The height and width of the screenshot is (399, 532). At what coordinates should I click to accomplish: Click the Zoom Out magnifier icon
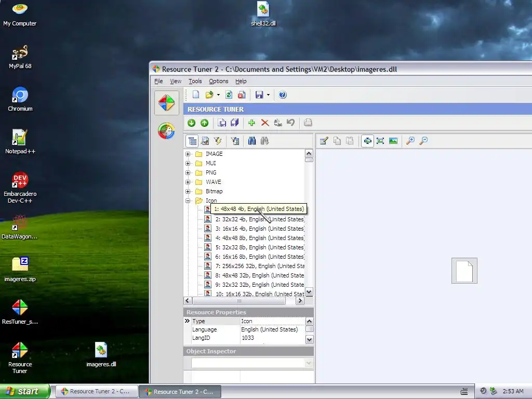click(423, 141)
